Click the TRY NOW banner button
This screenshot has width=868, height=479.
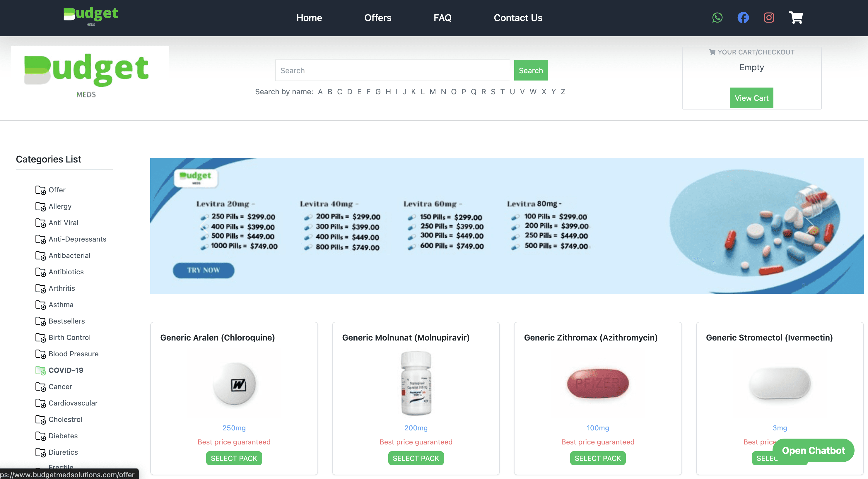coord(204,270)
